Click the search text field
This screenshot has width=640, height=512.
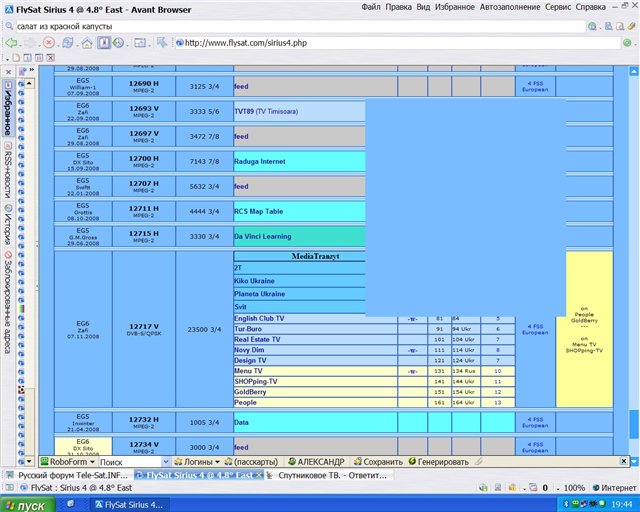(300, 27)
